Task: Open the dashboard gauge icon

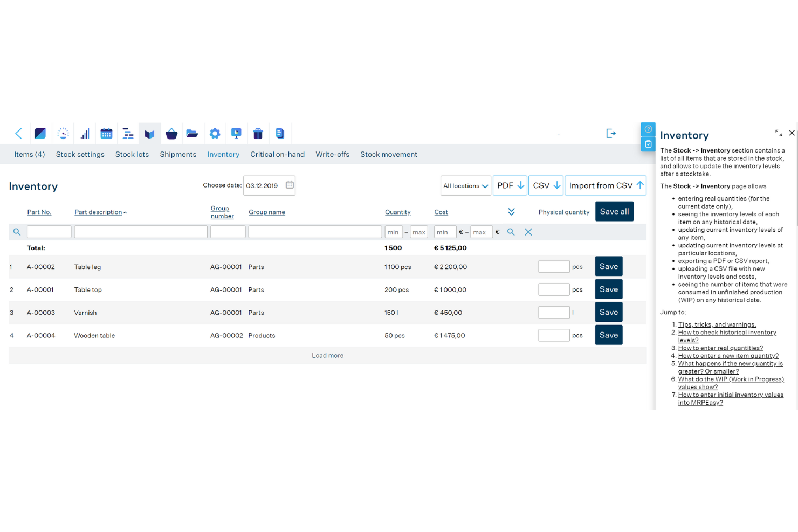Action: click(x=63, y=134)
